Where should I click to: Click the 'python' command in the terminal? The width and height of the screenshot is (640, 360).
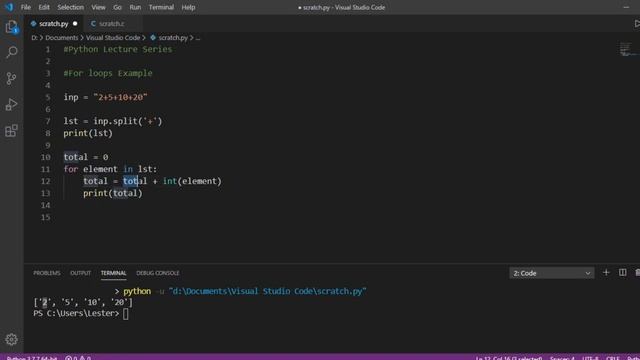(137, 291)
